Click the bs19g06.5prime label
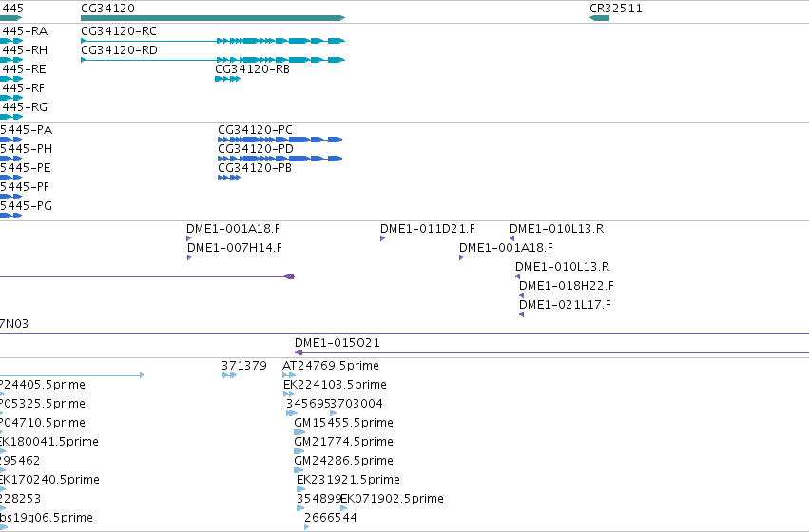The height and width of the screenshot is (532, 809). 47,518
